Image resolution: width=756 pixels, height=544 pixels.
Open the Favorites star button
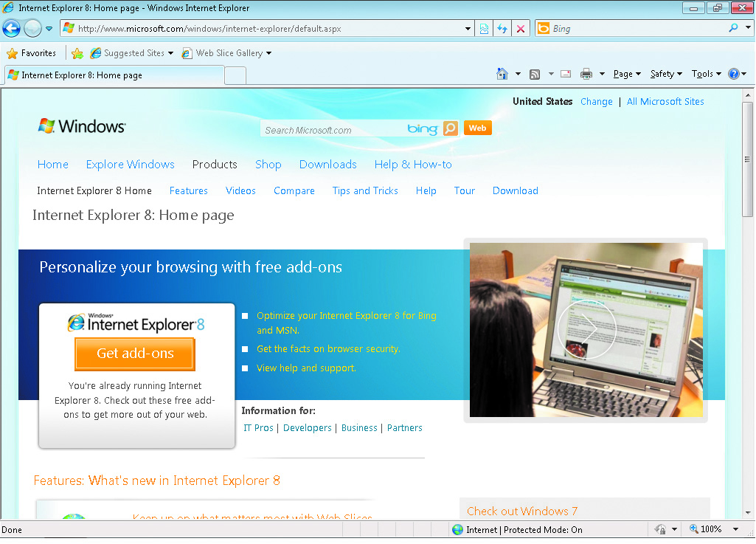32,53
